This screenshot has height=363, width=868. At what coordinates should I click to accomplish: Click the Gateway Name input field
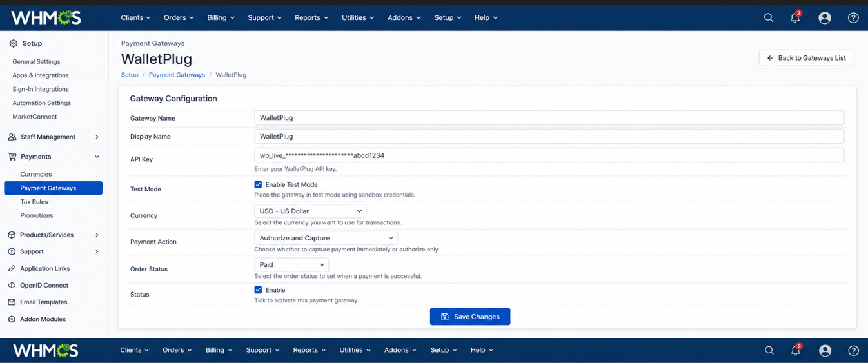click(549, 117)
